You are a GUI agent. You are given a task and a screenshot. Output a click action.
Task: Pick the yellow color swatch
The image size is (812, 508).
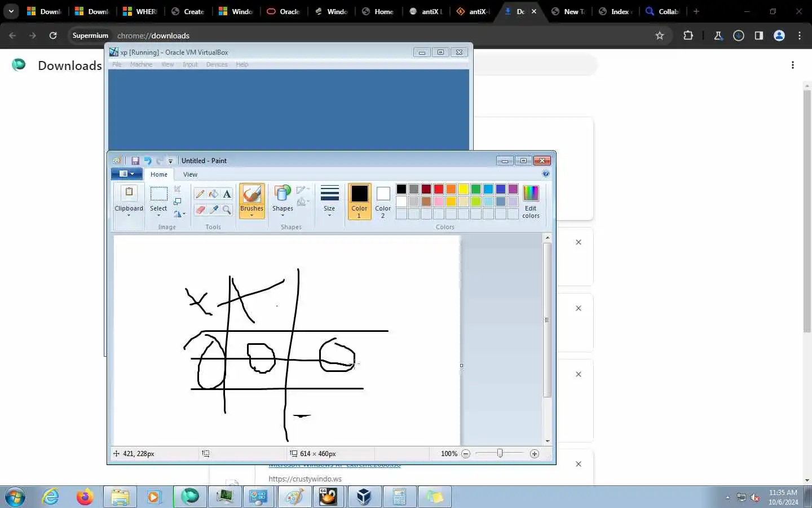click(x=464, y=189)
